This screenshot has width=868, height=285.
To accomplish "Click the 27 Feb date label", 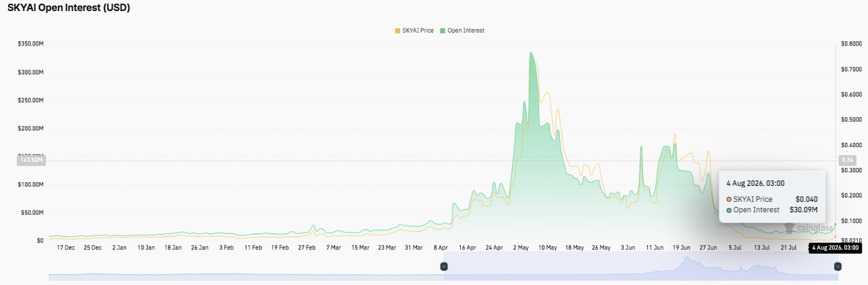I will click(307, 247).
